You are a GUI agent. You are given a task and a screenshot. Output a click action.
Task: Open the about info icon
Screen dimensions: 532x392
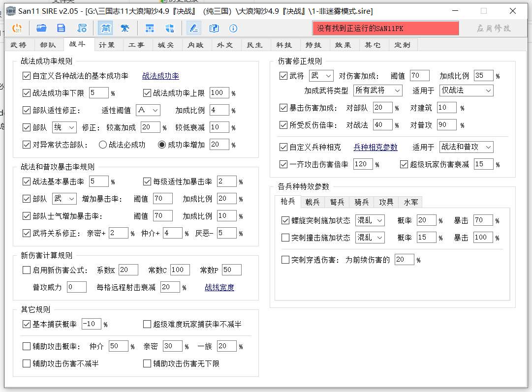click(233, 28)
